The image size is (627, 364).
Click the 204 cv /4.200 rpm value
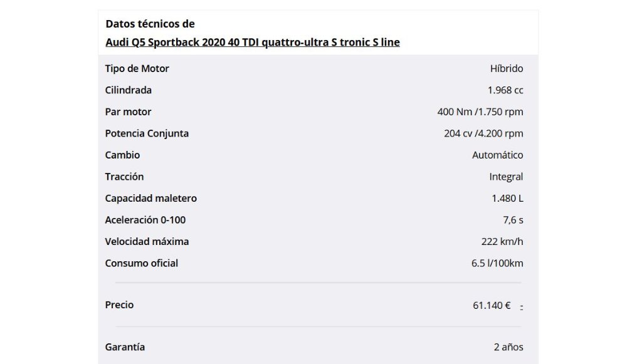click(483, 133)
